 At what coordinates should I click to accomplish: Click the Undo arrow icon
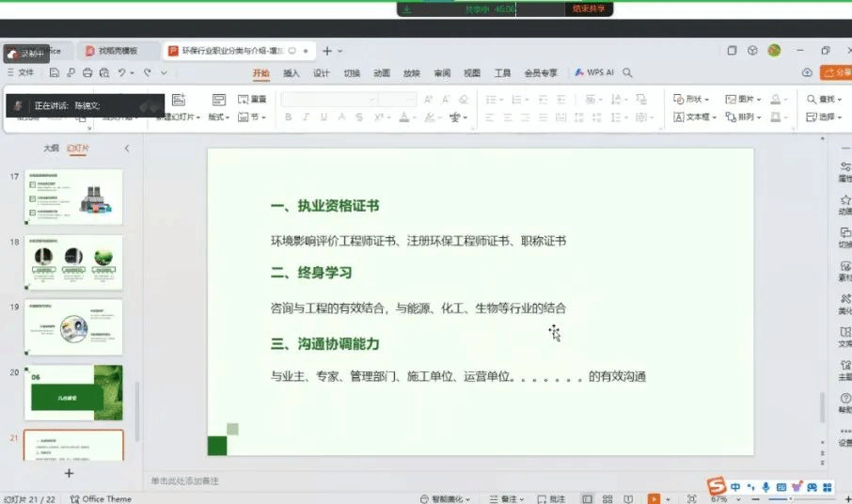click(x=123, y=73)
